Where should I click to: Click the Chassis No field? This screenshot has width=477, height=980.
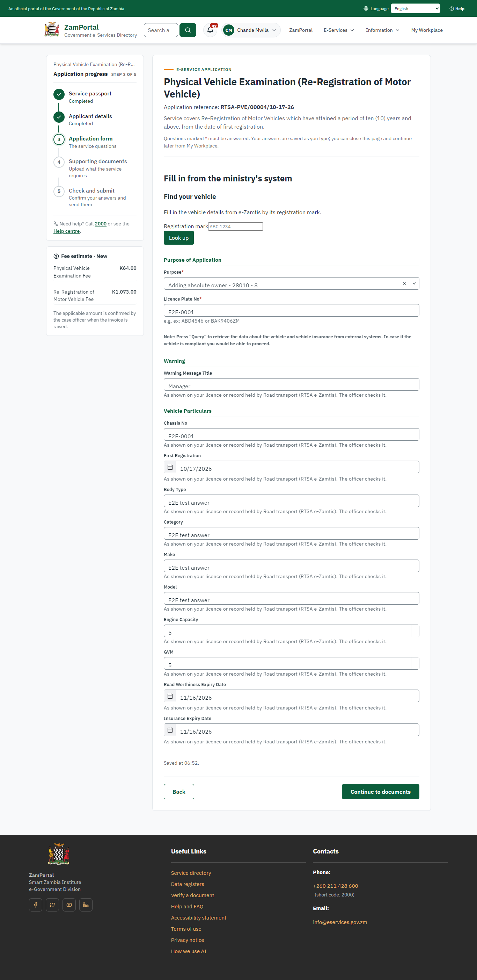click(292, 434)
